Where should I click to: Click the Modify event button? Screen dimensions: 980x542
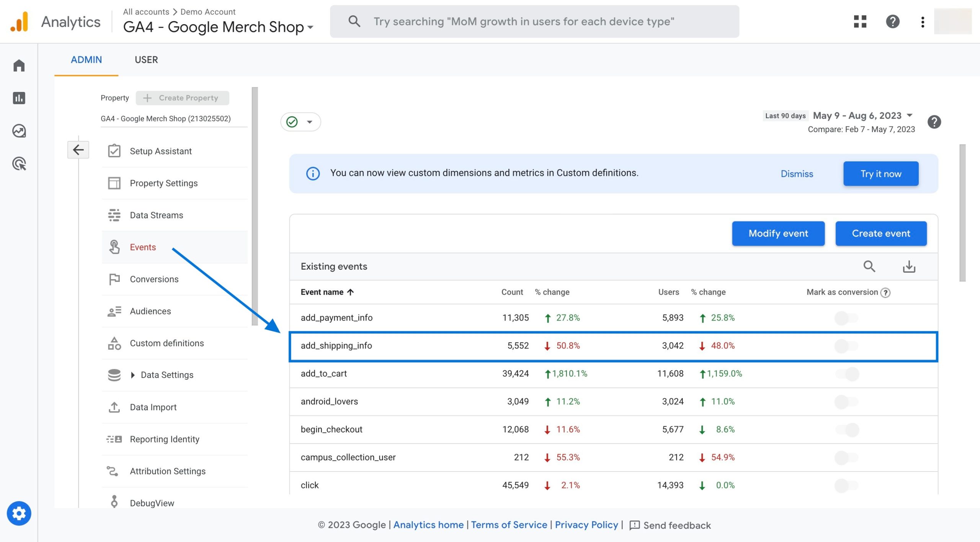778,233
